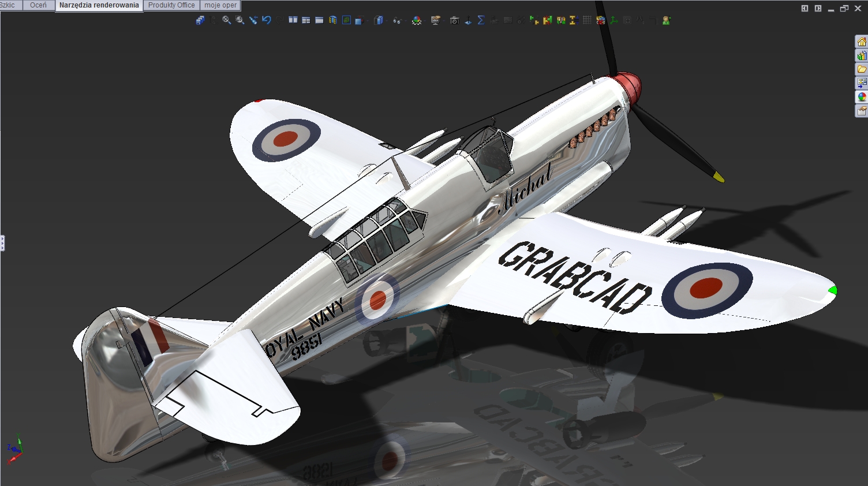Click the XYZ orientation triad

(15, 449)
